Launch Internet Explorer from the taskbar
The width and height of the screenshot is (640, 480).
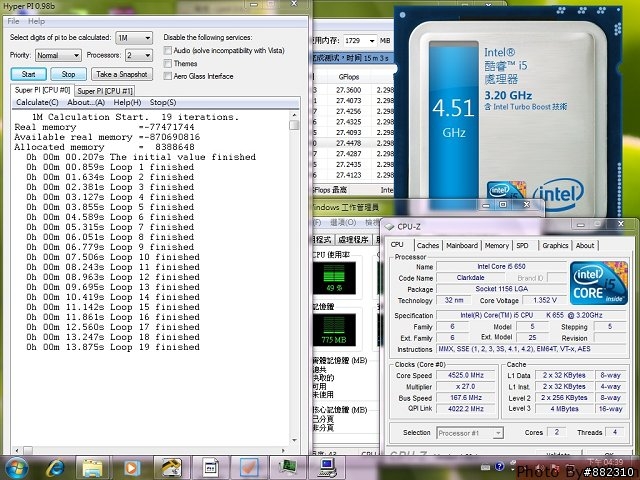coord(55,468)
